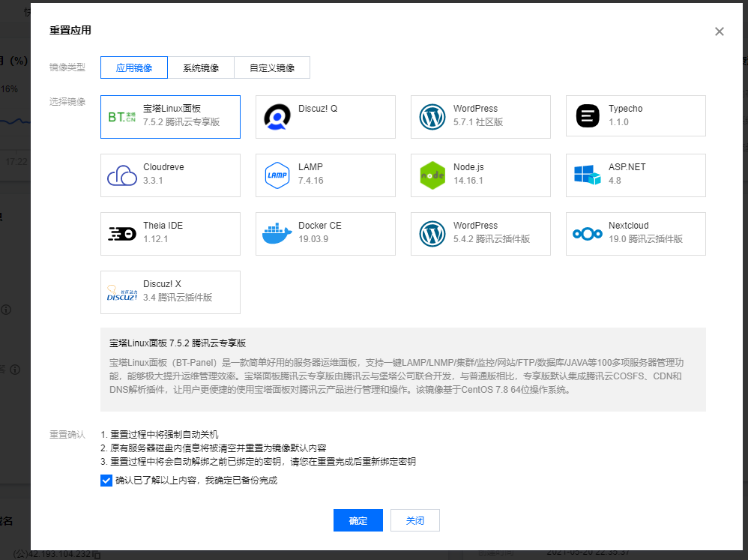Image resolution: width=748 pixels, height=560 pixels.
Task: Click the 7.5.2 腾讯云专享版 card subtitle
Action: 181,122
